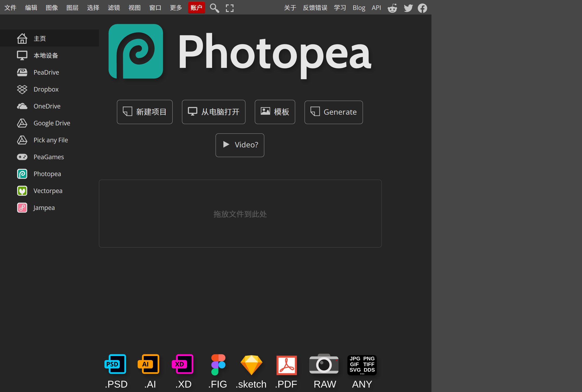Open Jampea in sidebar
The width and height of the screenshot is (582, 392).
click(49, 208)
